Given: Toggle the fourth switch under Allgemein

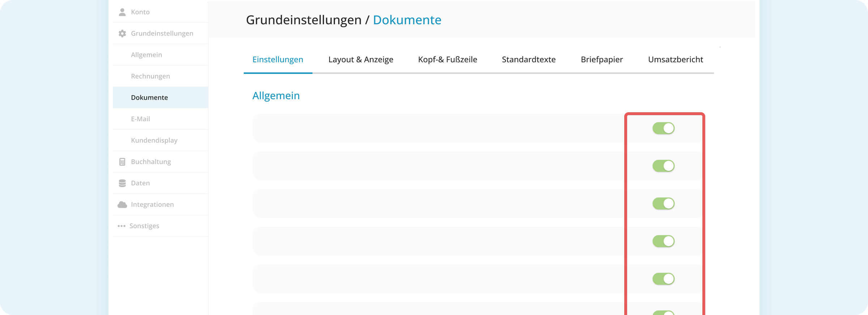Looking at the screenshot, I should (x=664, y=241).
